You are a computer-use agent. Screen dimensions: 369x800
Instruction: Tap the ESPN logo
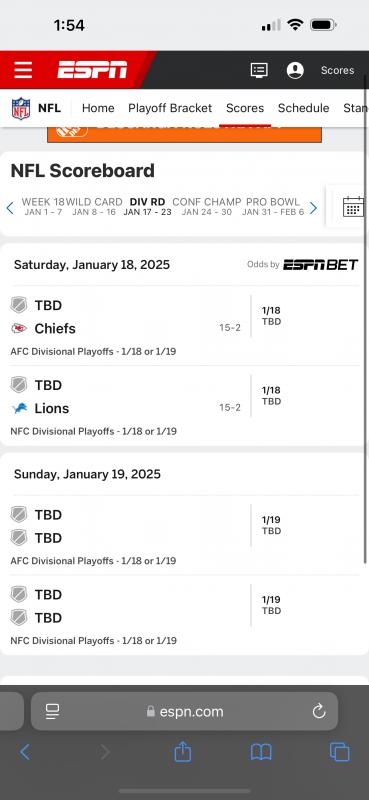92,70
